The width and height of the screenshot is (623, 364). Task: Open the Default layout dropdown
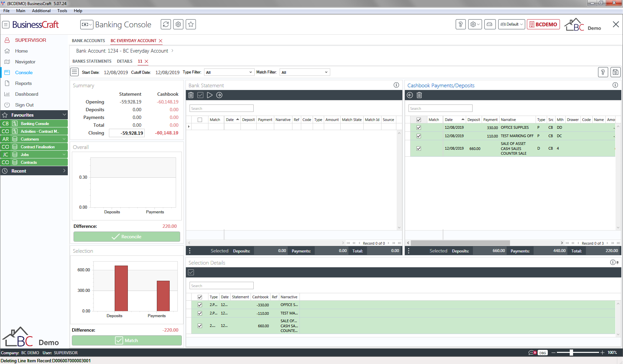[x=511, y=24]
